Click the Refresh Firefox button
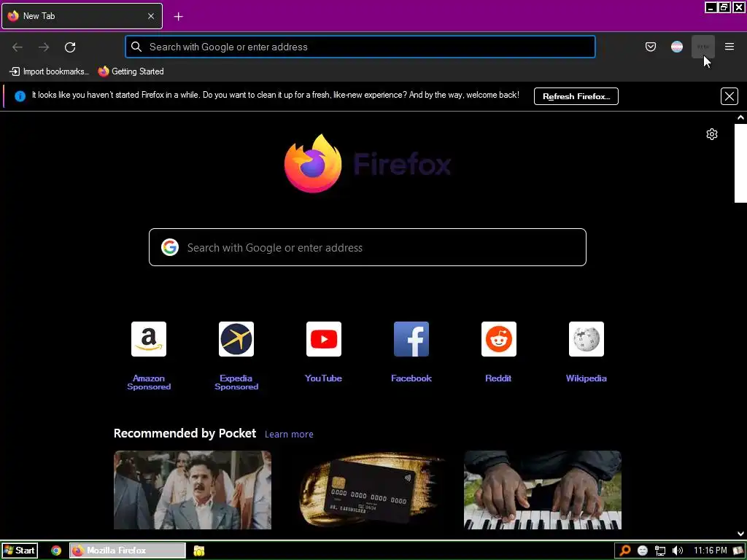The width and height of the screenshot is (747, 560). click(x=576, y=96)
